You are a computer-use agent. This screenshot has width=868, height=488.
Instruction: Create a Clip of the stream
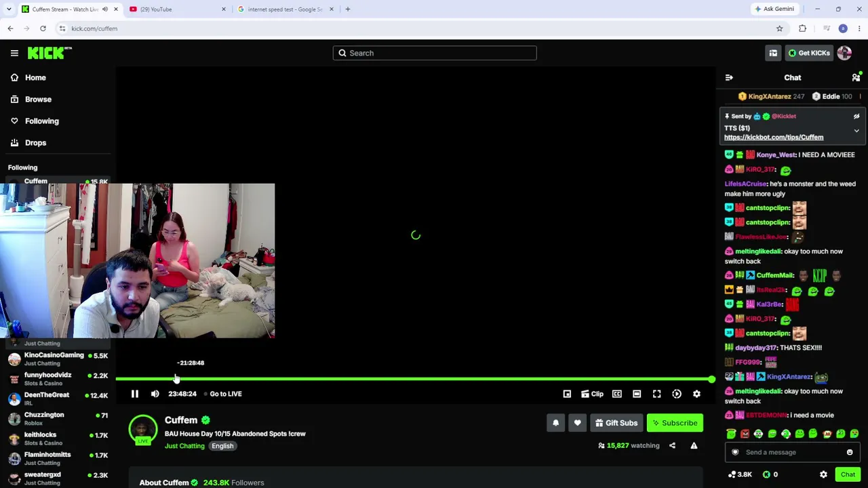[592, 394]
